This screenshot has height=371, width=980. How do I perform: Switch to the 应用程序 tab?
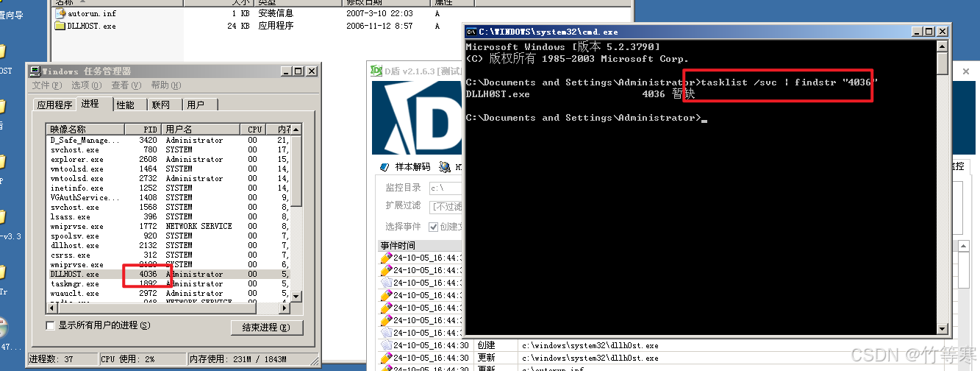(54, 105)
